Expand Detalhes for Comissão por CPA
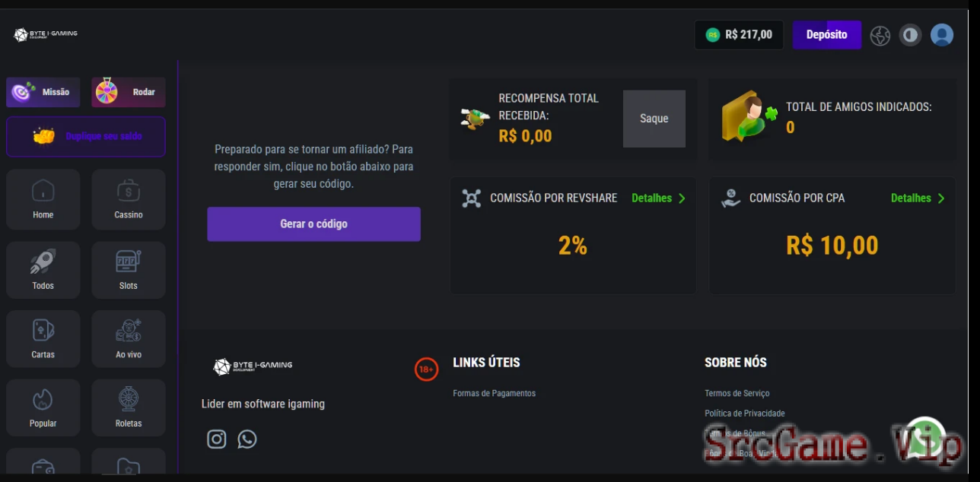The image size is (980, 482). [918, 198]
